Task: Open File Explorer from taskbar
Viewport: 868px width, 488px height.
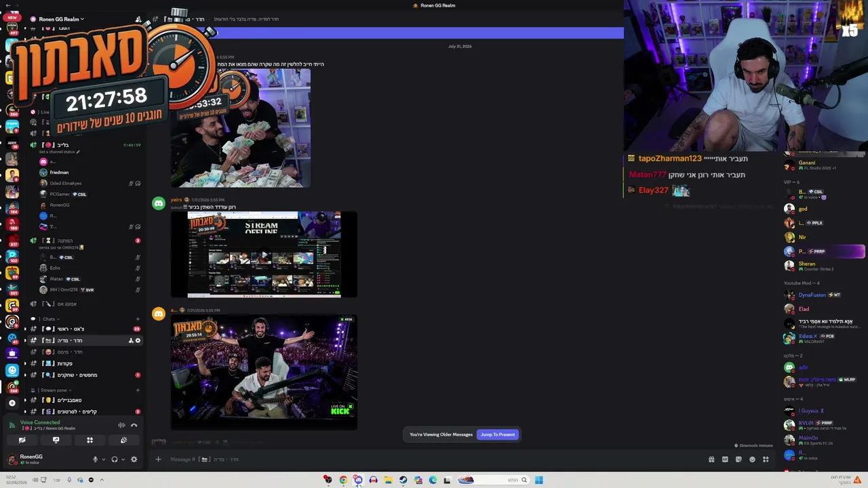Action: coord(388,480)
